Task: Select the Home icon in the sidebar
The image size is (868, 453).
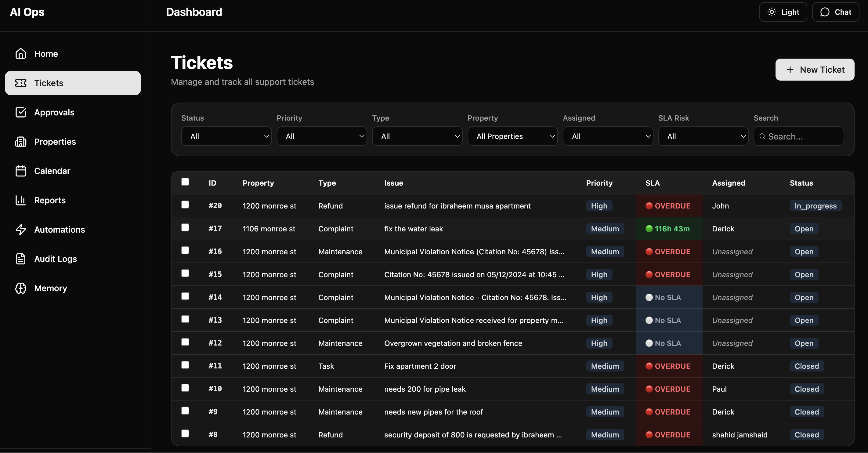Action: (x=20, y=53)
